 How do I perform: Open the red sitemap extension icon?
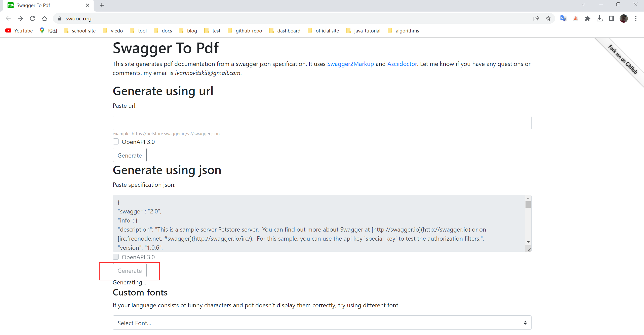click(x=576, y=18)
